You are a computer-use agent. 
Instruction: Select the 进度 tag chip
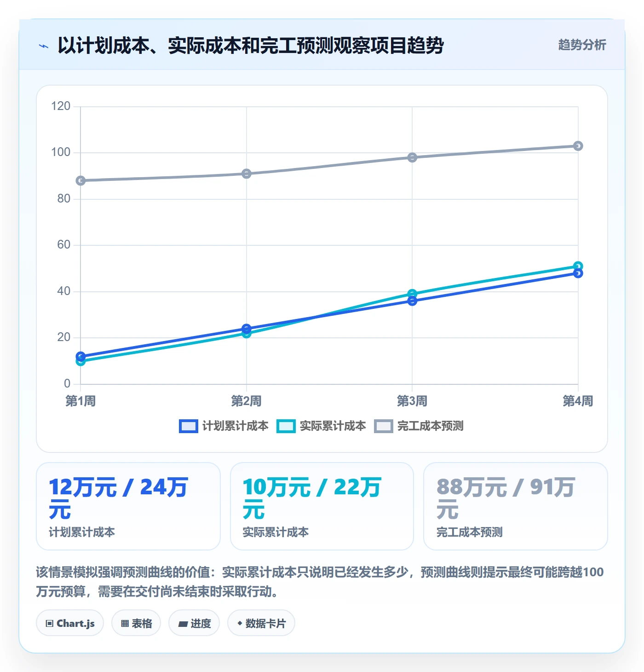(194, 623)
